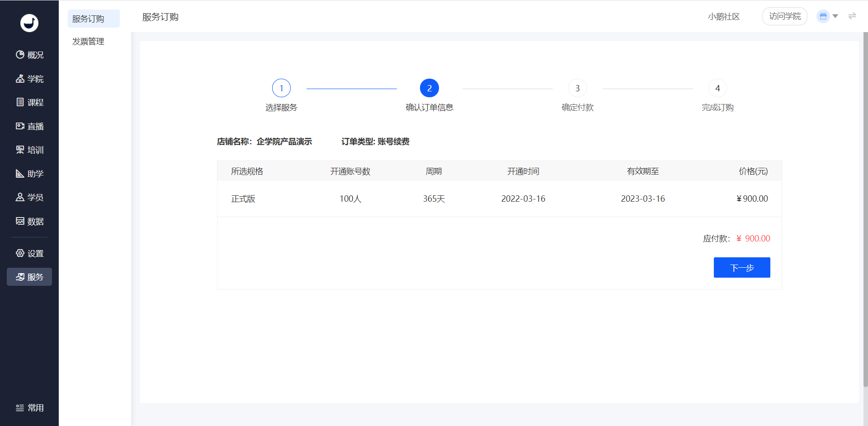Screen dimensions: 868x426
Task: Click the 访问学院 button
Action: pyautogui.click(x=785, y=16)
